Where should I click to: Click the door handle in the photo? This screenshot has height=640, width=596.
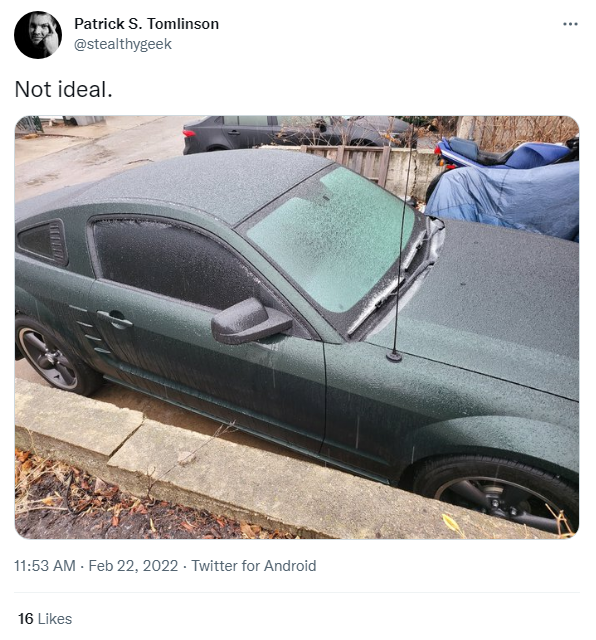[115, 319]
